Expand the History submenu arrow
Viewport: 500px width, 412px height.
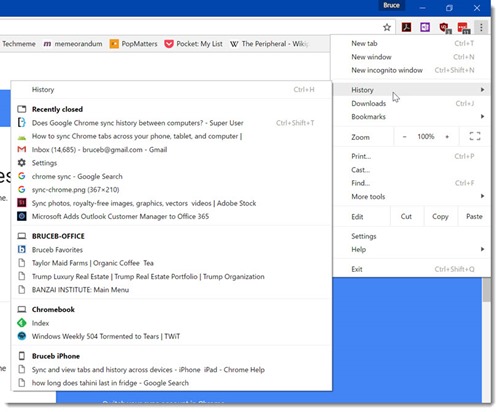pos(482,90)
